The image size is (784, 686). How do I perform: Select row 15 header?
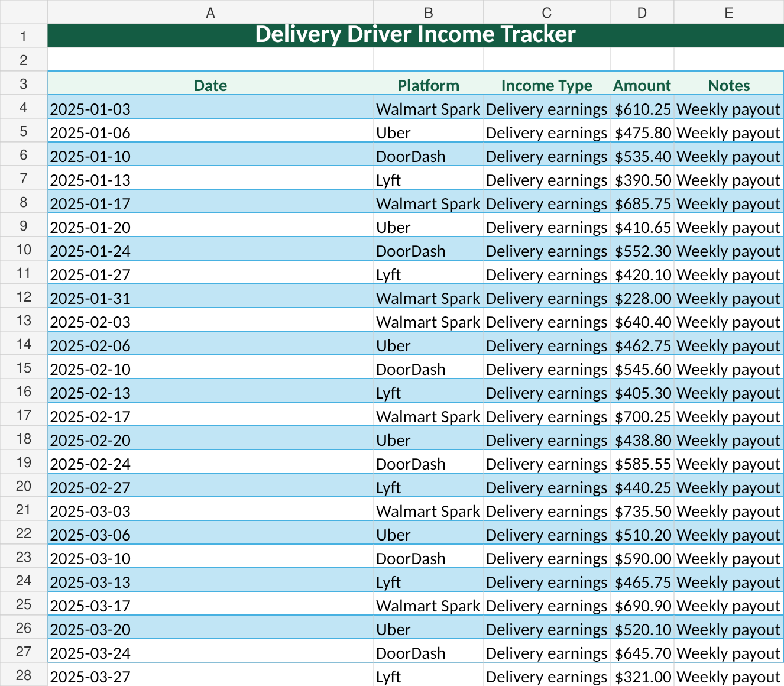pyautogui.click(x=24, y=367)
